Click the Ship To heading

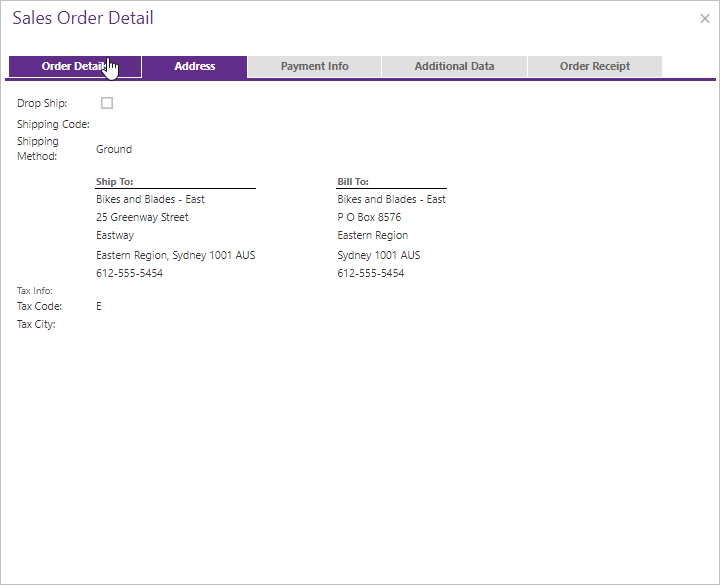click(x=115, y=182)
